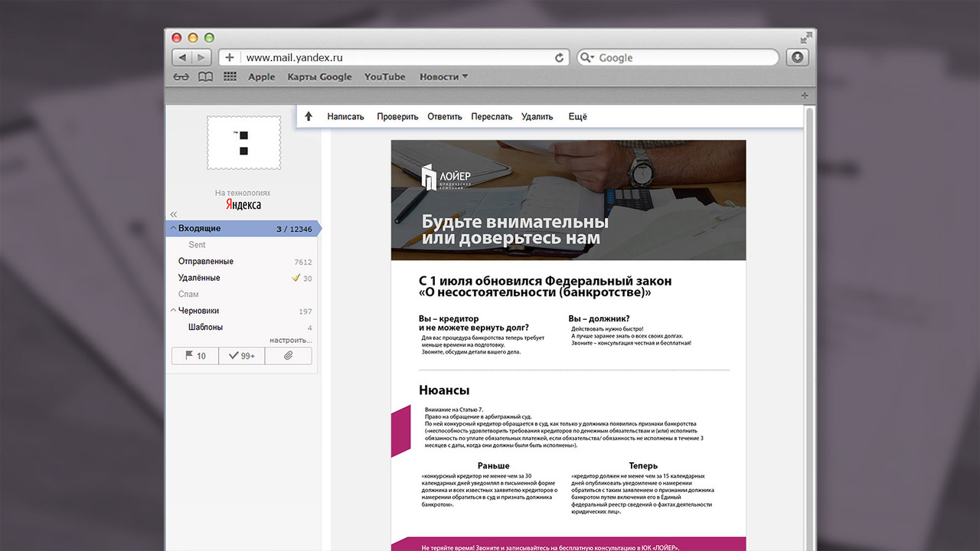Toggle the flagged messages filter
The image size is (980, 551).
pos(194,356)
